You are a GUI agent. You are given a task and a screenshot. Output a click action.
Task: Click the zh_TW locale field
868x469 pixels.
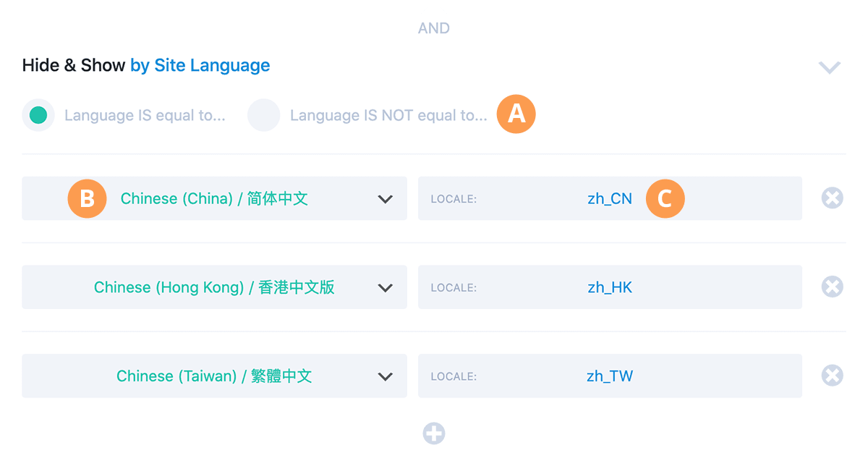click(x=610, y=376)
